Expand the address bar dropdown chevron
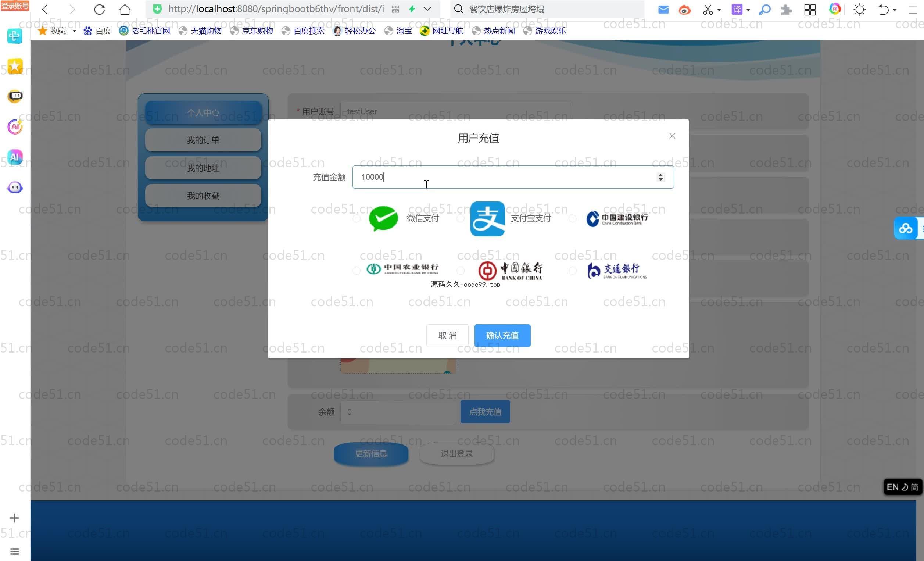924x561 pixels. [427, 9]
